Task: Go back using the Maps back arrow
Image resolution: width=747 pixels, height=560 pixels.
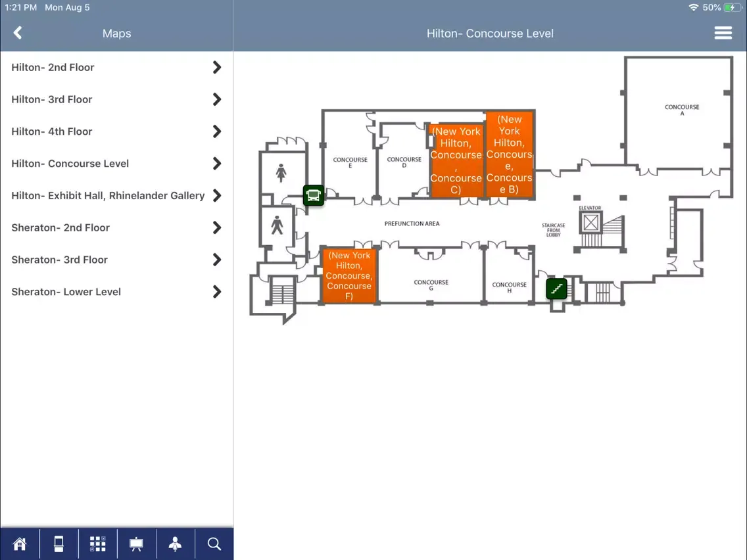Action: (x=18, y=33)
